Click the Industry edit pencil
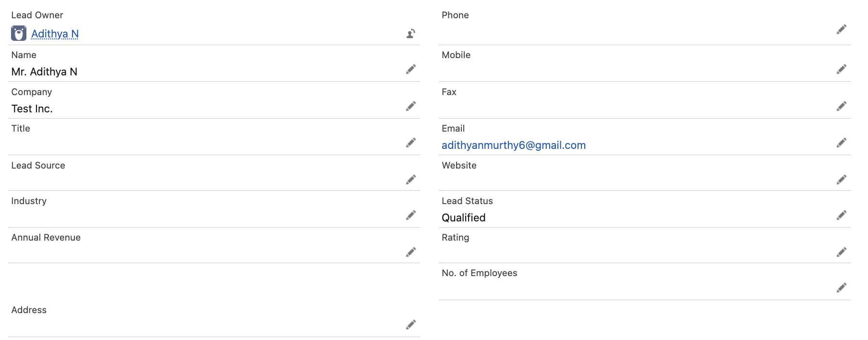868x340 pixels. click(x=411, y=215)
